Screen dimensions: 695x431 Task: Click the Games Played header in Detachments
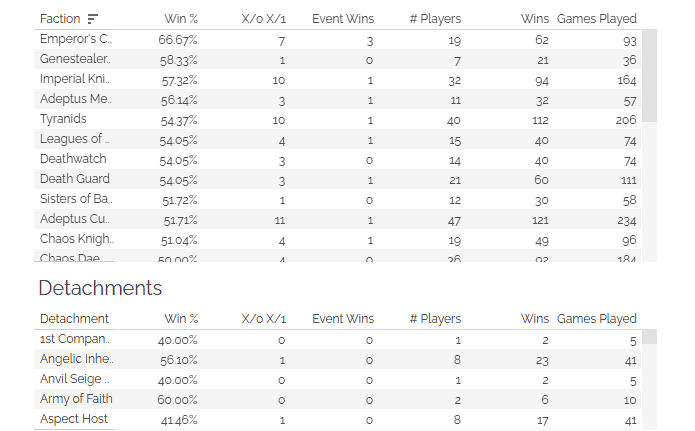pyautogui.click(x=597, y=319)
